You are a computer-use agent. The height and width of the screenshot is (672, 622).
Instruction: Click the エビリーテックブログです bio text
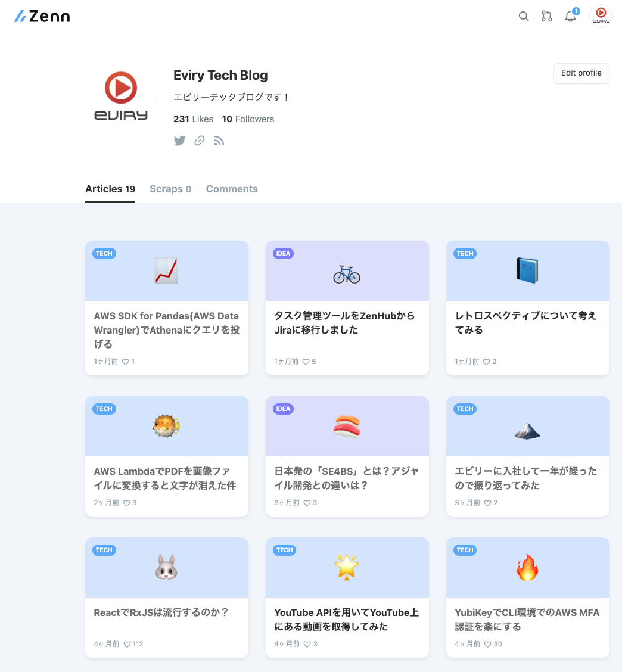(x=232, y=97)
